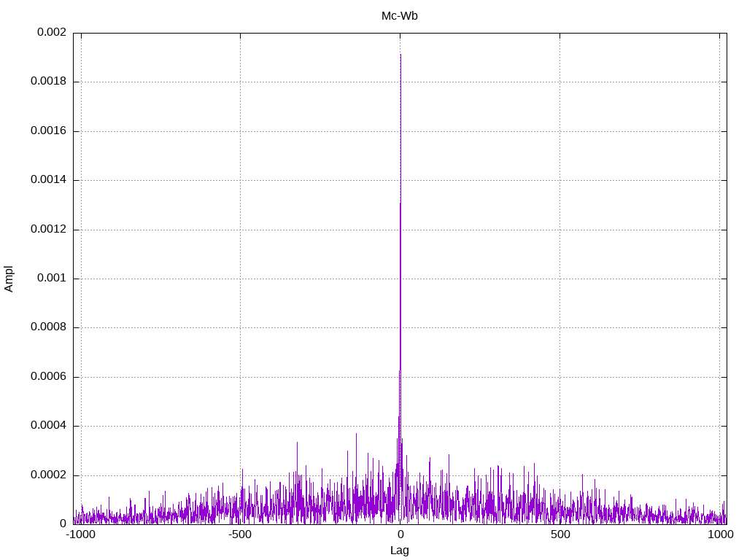The height and width of the screenshot is (560, 747).
Task: Select the 0.0012 y-axis tick label
Action: [48, 230]
